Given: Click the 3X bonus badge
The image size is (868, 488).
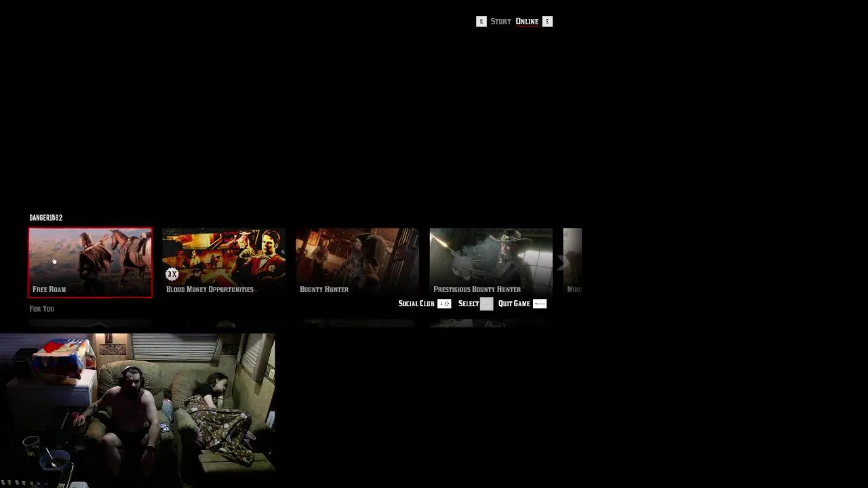Looking at the screenshot, I should click(x=172, y=274).
